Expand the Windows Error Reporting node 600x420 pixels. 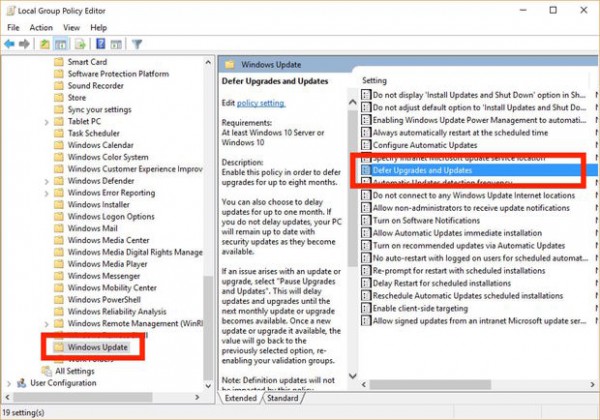coord(46,193)
